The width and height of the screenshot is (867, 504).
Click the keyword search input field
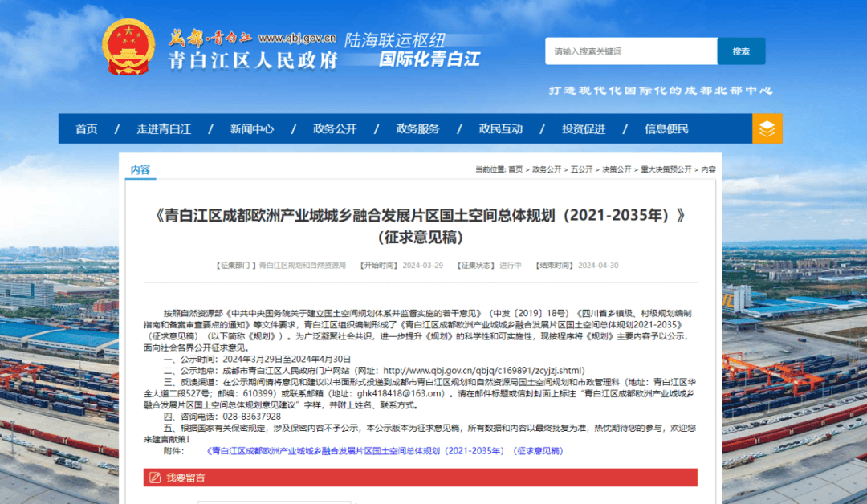click(631, 51)
